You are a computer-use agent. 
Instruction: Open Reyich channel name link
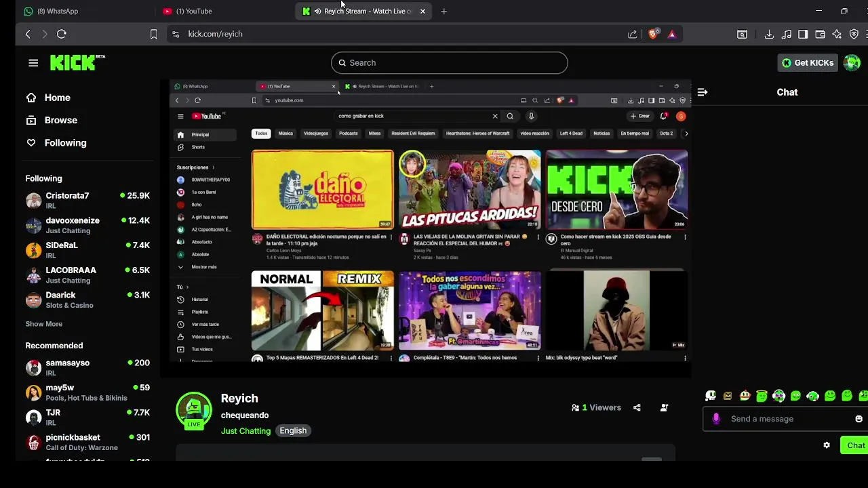click(239, 399)
